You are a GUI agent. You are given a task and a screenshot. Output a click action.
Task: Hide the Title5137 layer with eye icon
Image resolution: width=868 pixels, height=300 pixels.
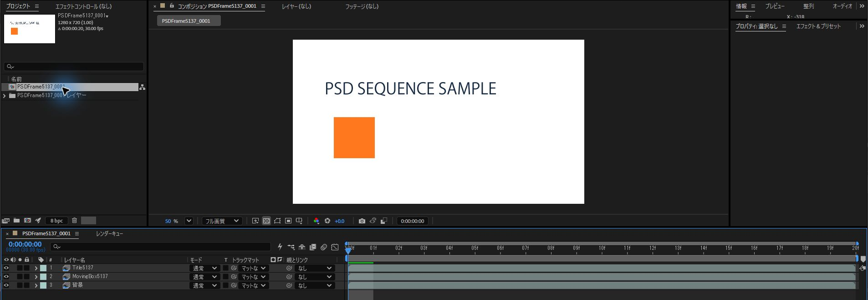6,268
